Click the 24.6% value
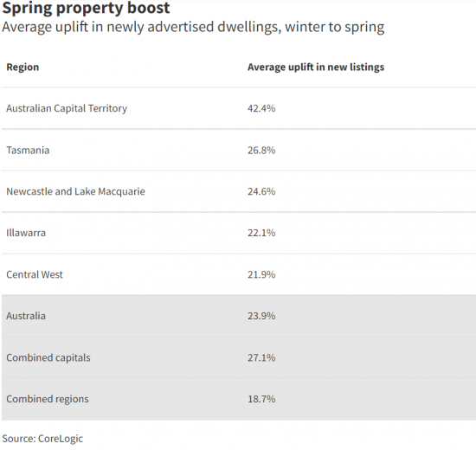The height and width of the screenshot is (450, 476). tap(261, 191)
